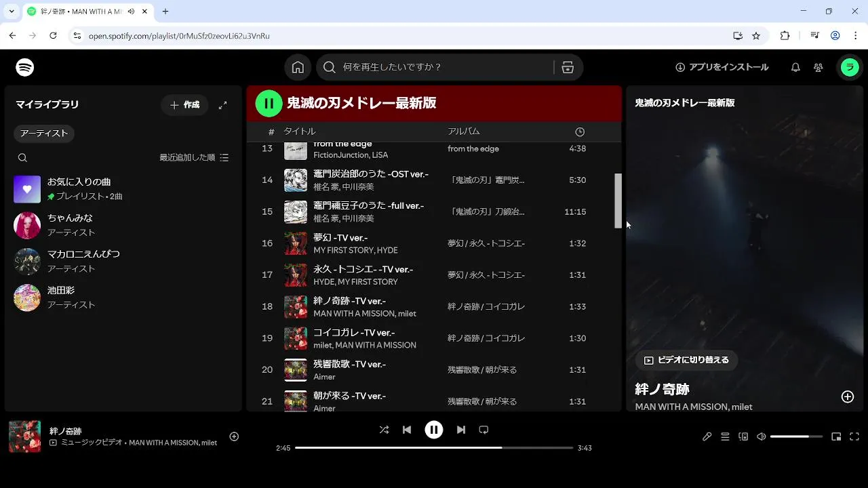The image size is (868, 488).
Task: Open お気に入りの曲 playlist
Action: click(x=123, y=189)
